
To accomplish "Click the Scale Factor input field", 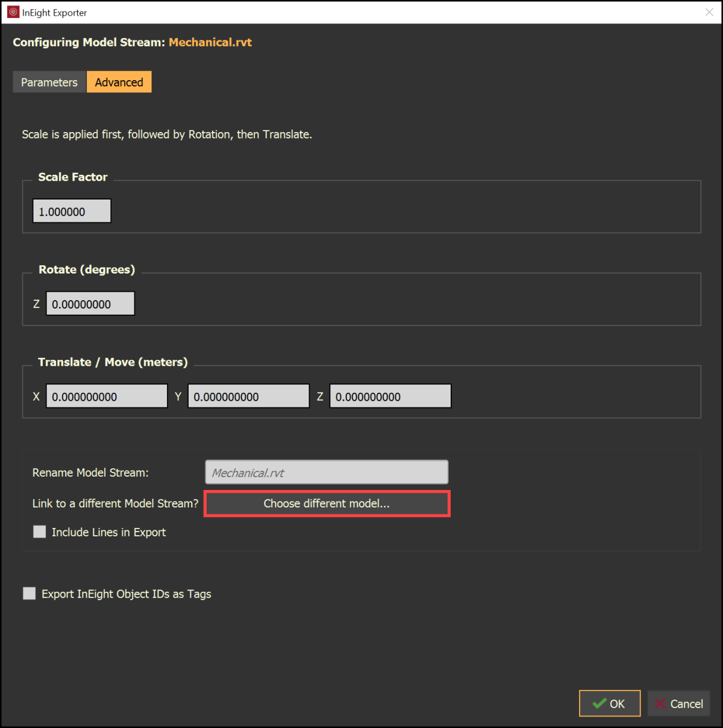I will coord(72,212).
